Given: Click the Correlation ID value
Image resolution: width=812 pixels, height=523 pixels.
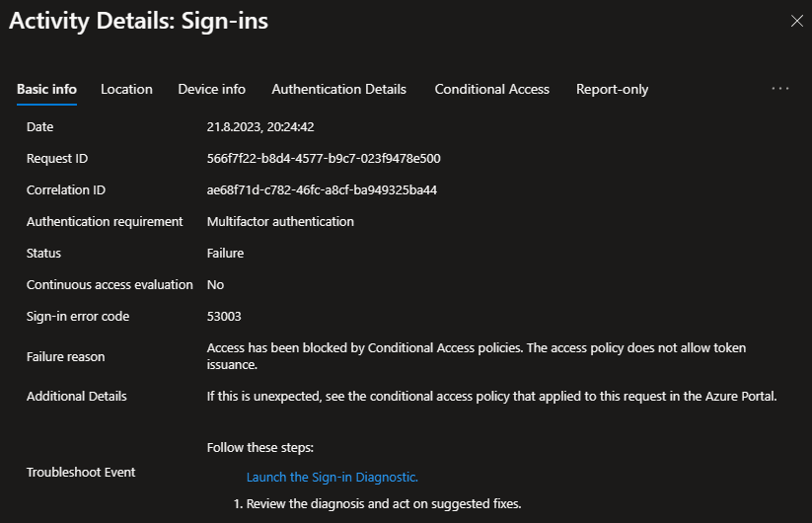Looking at the screenshot, I should point(322,189).
